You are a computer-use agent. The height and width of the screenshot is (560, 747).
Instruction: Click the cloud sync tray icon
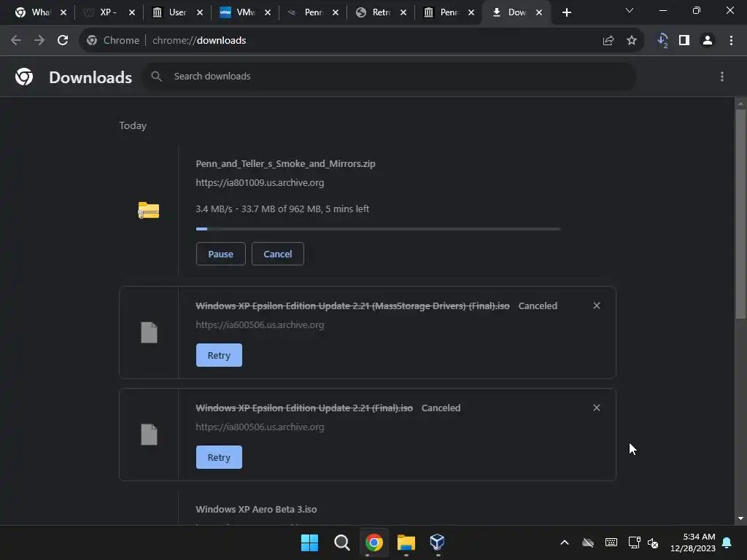[x=588, y=542]
